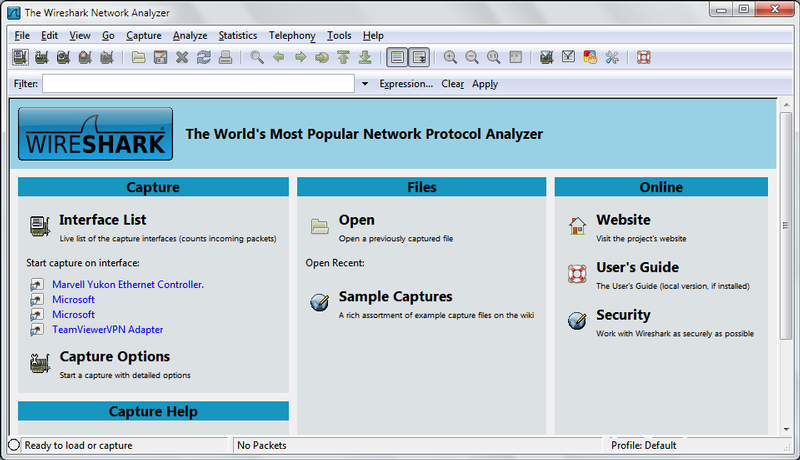Toggle packet colorize toolbar button
Image resolution: width=800 pixels, height=460 pixels.
(397, 58)
